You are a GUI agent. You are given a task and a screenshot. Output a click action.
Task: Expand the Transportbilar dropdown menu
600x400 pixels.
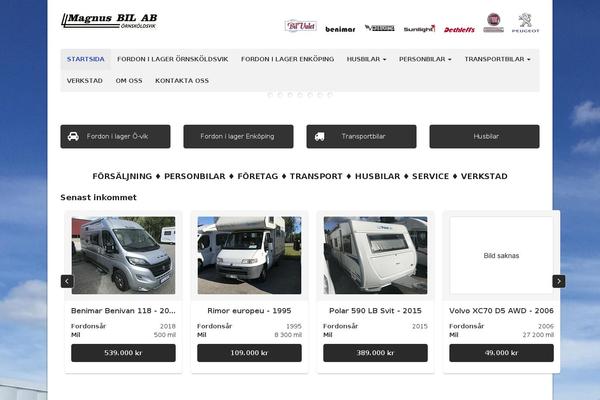pyautogui.click(x=497, y=59)
